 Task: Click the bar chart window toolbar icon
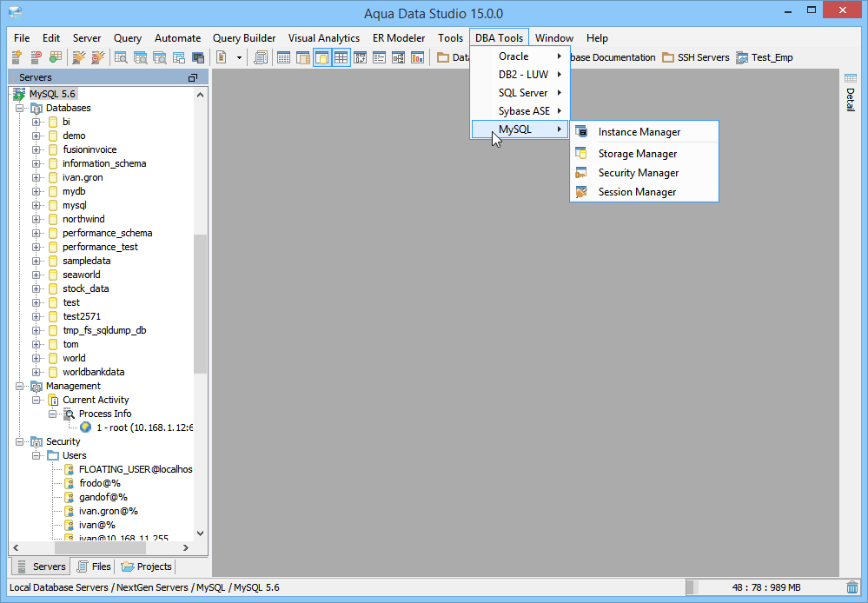(417, 57)
